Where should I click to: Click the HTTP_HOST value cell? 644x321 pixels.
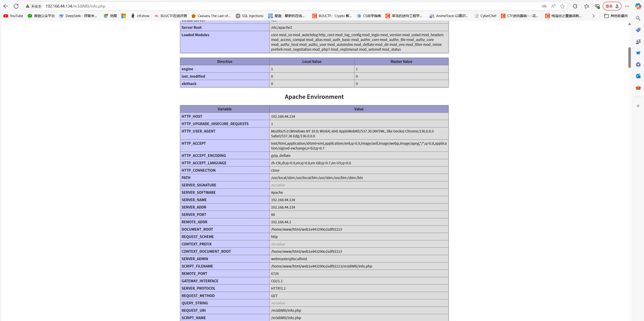359,116
